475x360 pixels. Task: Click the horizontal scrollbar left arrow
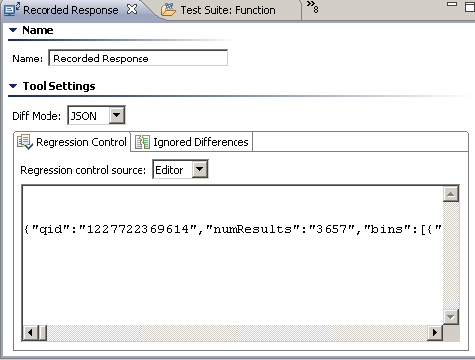pos(31,333)
